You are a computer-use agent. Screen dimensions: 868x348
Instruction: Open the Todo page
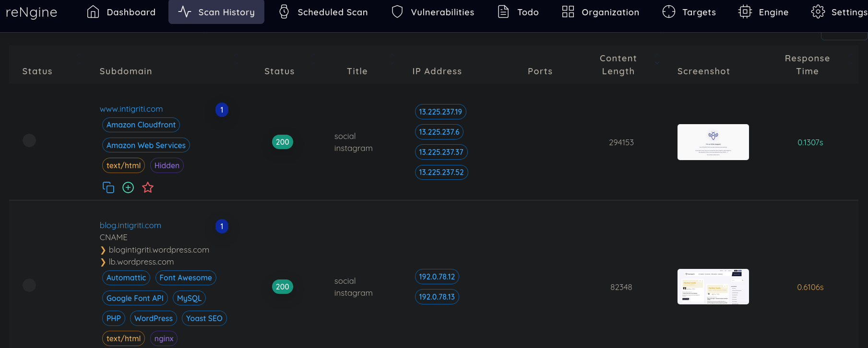518,12
